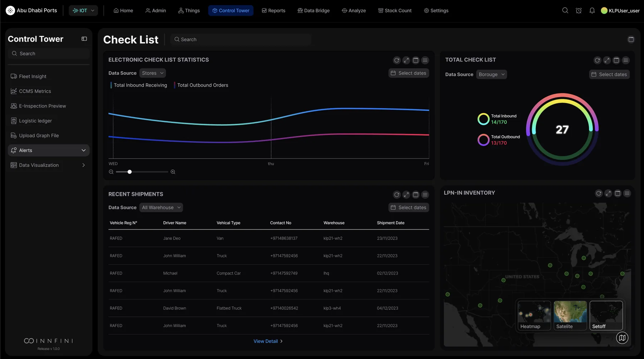Open the Analyze menu
Viewport: 644px width, 359px height.
coord(354,10)
